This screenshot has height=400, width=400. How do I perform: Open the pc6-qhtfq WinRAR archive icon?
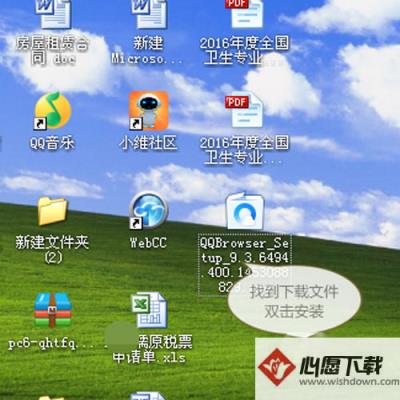[x=53, y=311]
